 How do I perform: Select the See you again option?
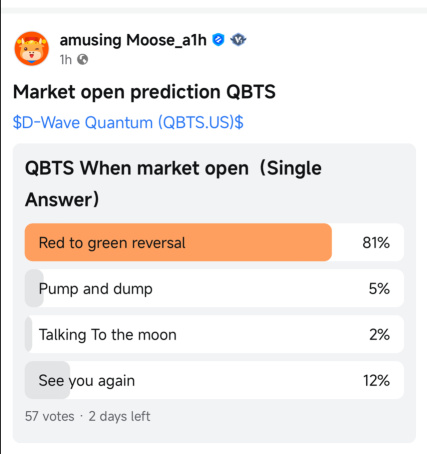[214, 380]
